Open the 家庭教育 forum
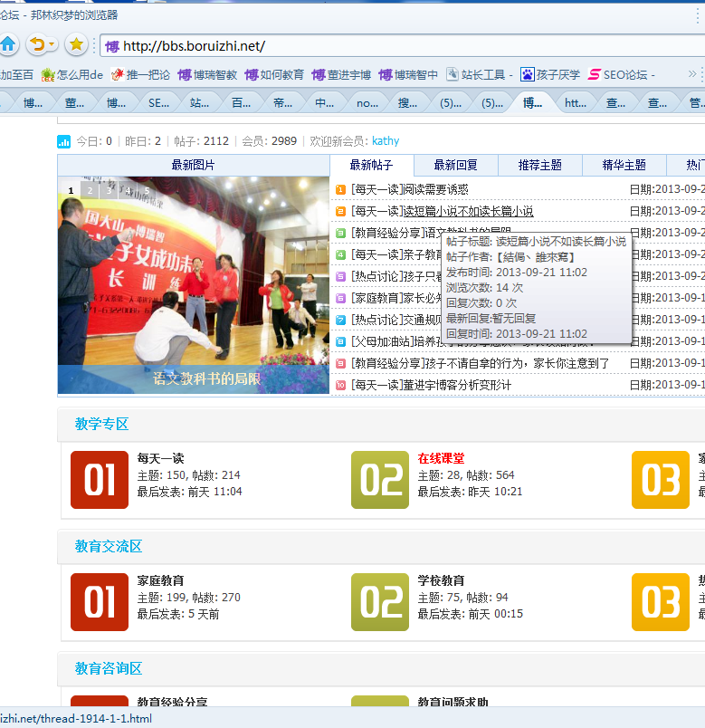 coord(160,580)
